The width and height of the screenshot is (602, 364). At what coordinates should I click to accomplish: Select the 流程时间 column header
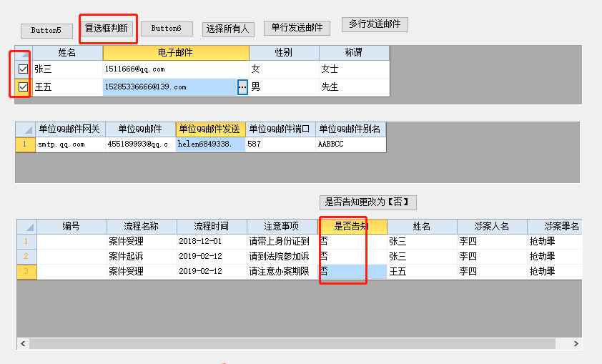coord(212,227)
